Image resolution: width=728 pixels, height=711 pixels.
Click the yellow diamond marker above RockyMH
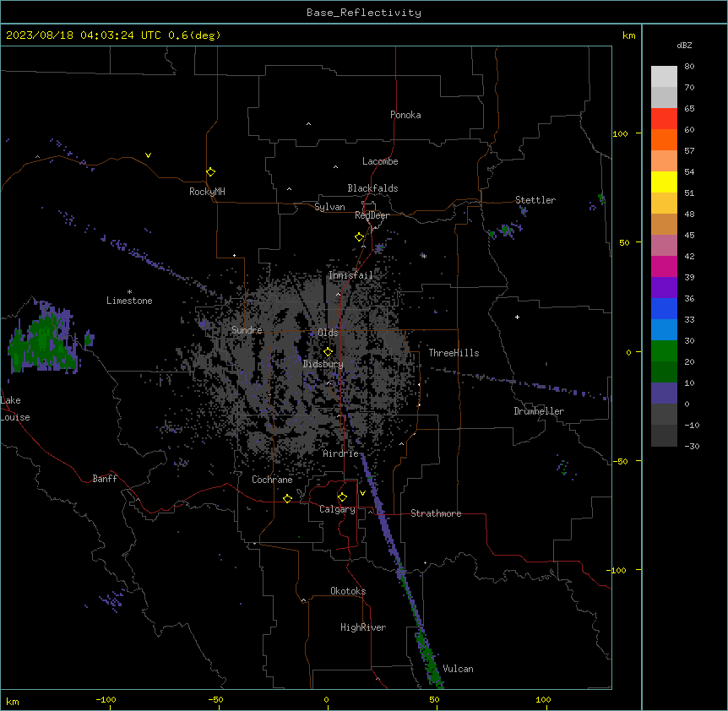(211, 172)
